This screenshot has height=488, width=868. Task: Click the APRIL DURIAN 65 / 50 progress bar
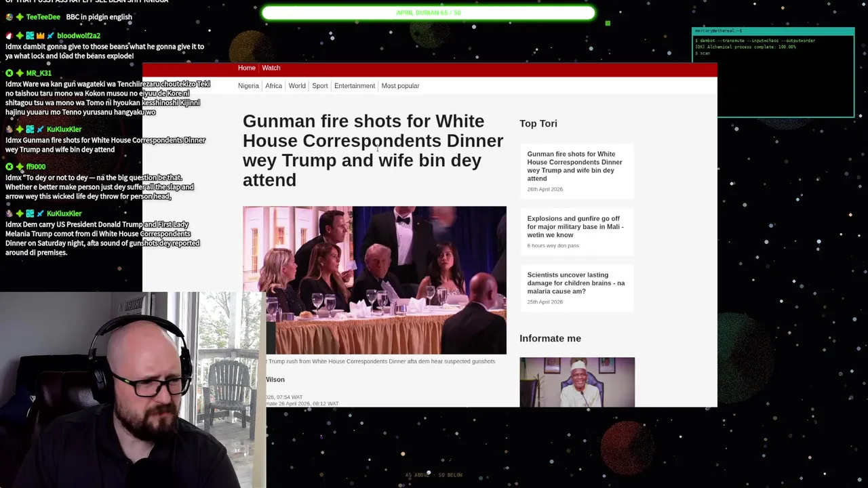point(429,13)
